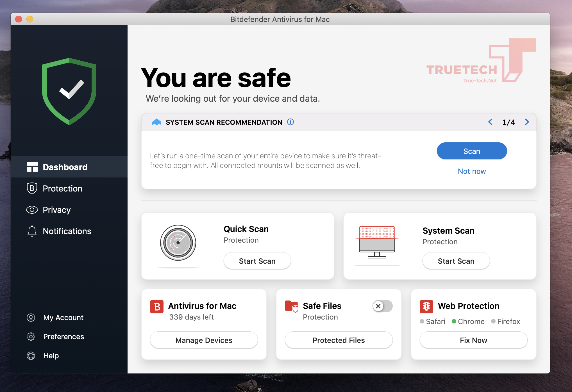Open the Privacy section in sidebar

pyautogui.click(x=56, y=210)
